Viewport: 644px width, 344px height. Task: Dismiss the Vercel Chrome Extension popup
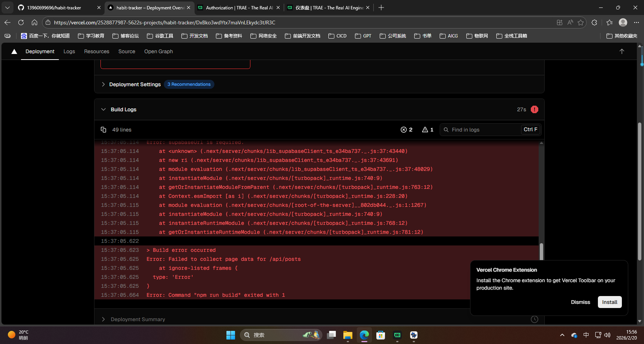(580, 302)
